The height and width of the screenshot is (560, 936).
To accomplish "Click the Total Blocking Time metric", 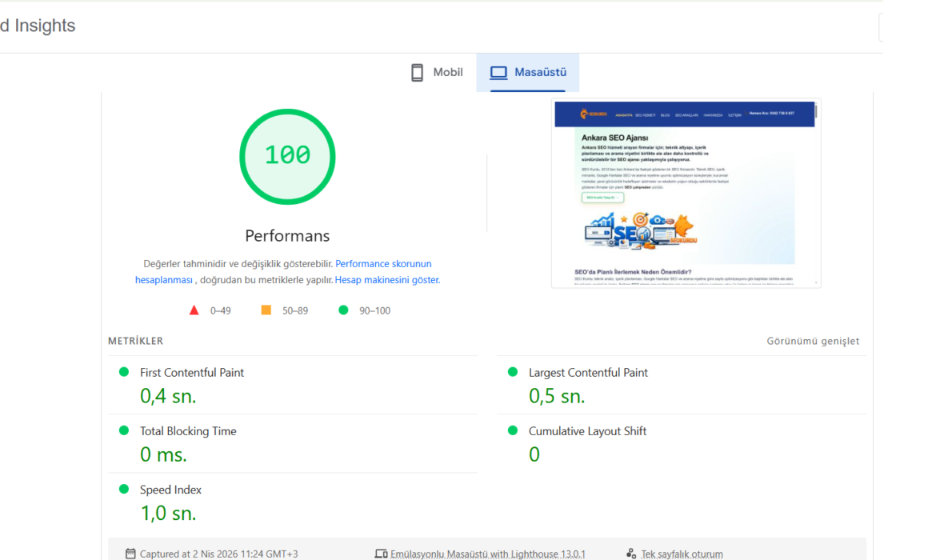I will pos(188,431).
